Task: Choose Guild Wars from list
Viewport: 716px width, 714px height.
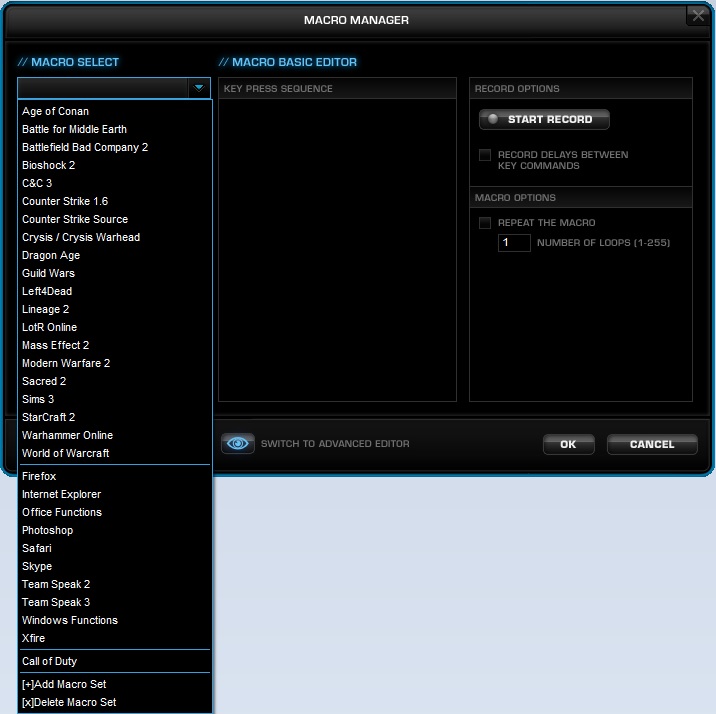Action: click(115, 273)
